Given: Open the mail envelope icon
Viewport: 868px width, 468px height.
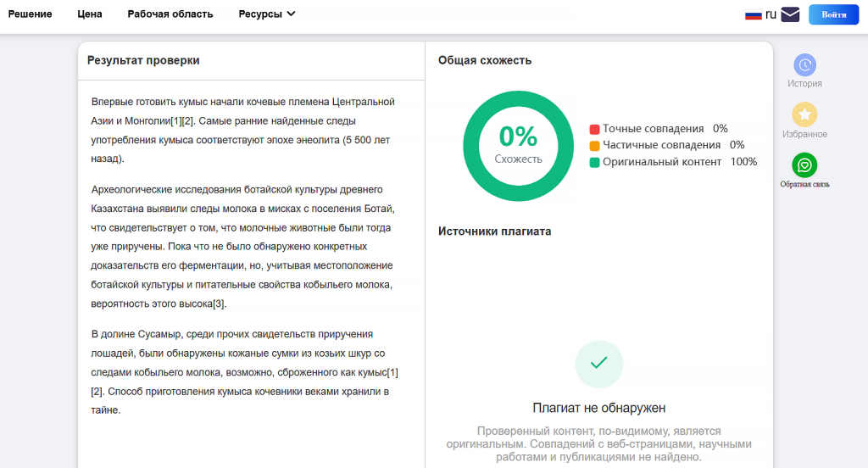Looking at the screenshot, I should [790, 14].
